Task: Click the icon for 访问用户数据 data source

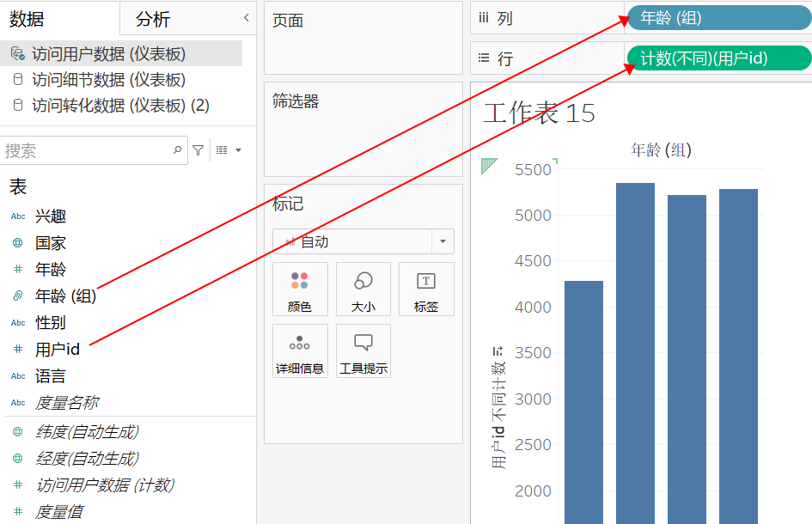Action: [17, 53]
